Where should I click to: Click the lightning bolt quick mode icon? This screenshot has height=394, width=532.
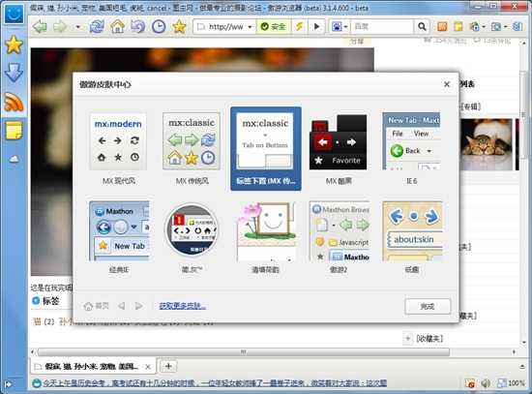[x=300, y=26]
